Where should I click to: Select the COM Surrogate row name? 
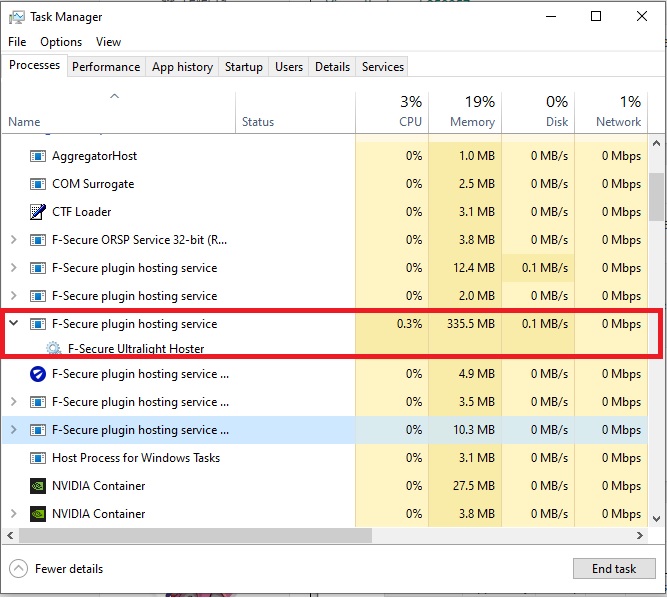pyautogui.click(x=93, y=184)
